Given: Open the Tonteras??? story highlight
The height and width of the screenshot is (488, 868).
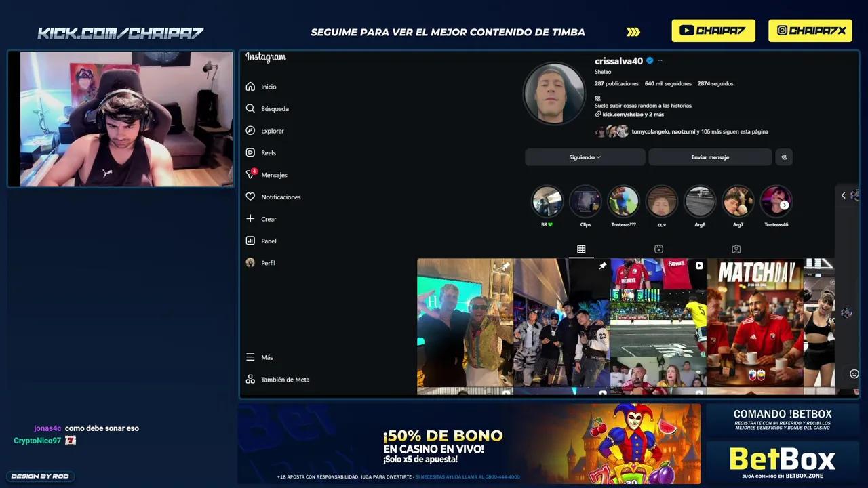Looking at the screenshot, I should coord(623,201).
